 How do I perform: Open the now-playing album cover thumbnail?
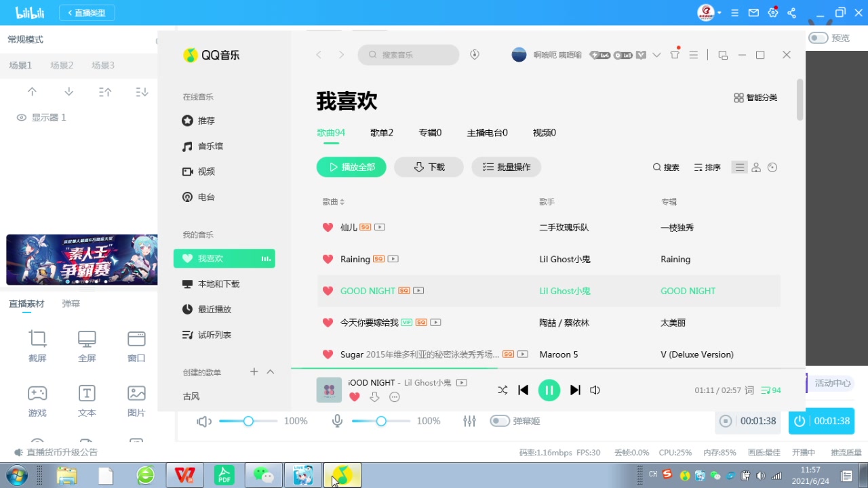pos(329,390)
